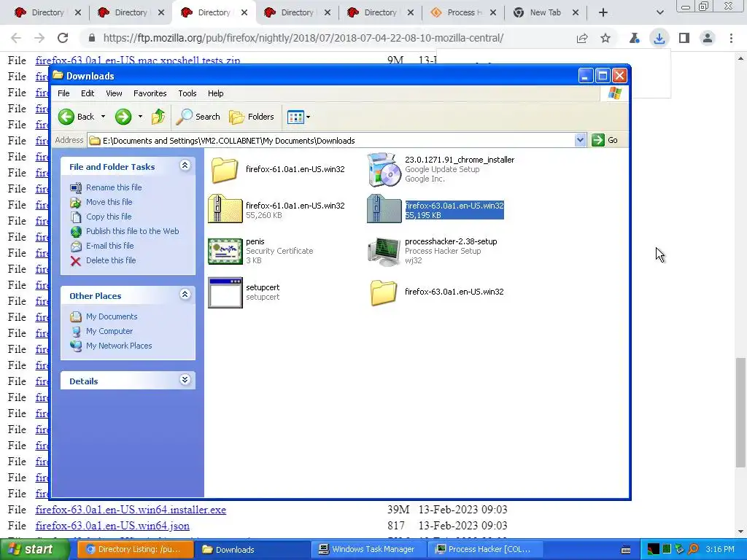Open Chrome downloads icon

coord(659,38)
